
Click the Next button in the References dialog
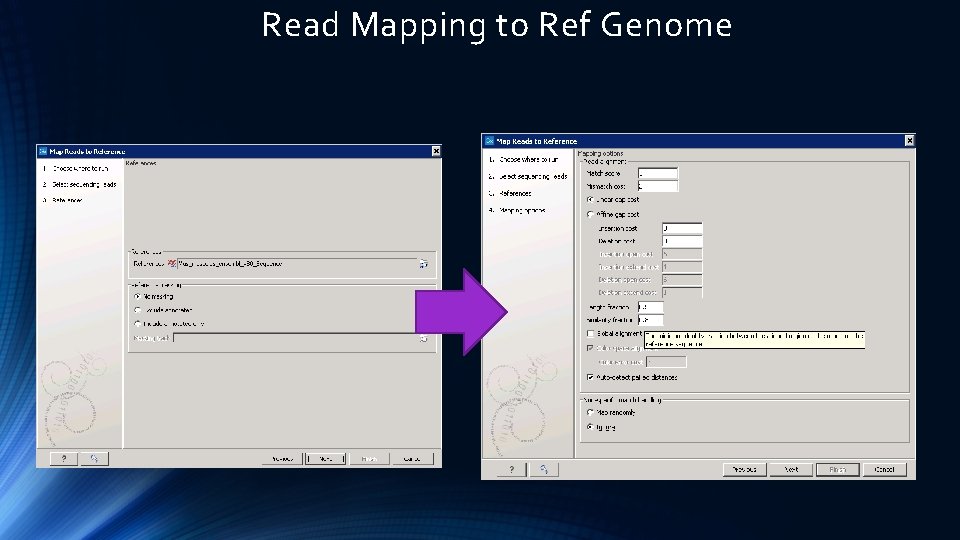(325, 459)
